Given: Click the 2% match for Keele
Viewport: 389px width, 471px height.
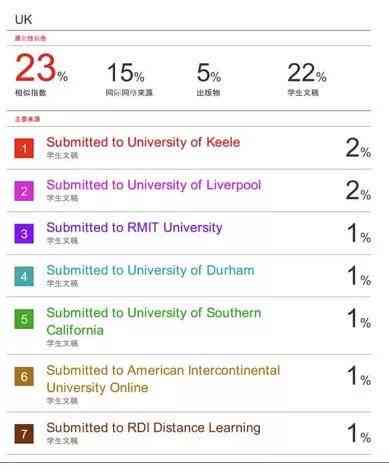Looking at the screenshot, I should pyautogui.click(x=358, y=148).
